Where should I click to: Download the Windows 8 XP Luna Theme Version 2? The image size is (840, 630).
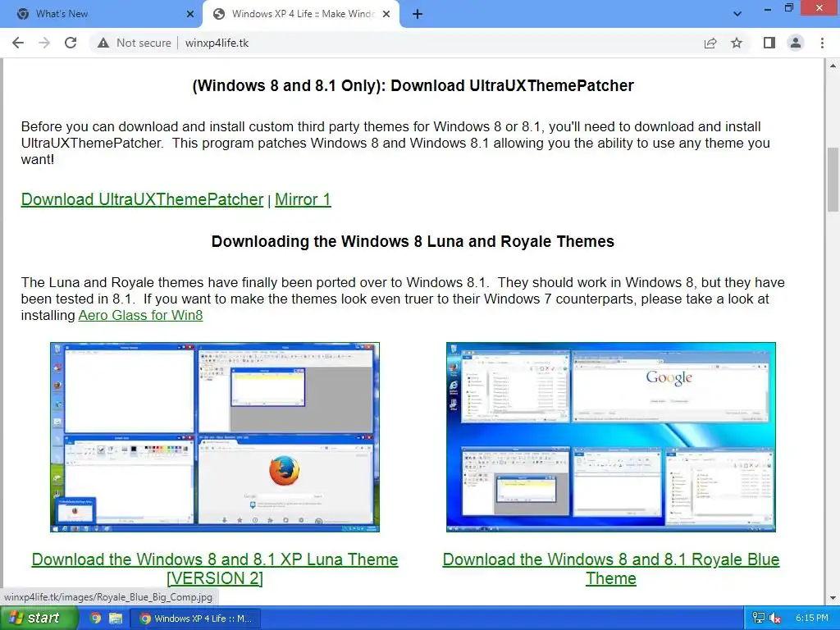click(215, 569)
